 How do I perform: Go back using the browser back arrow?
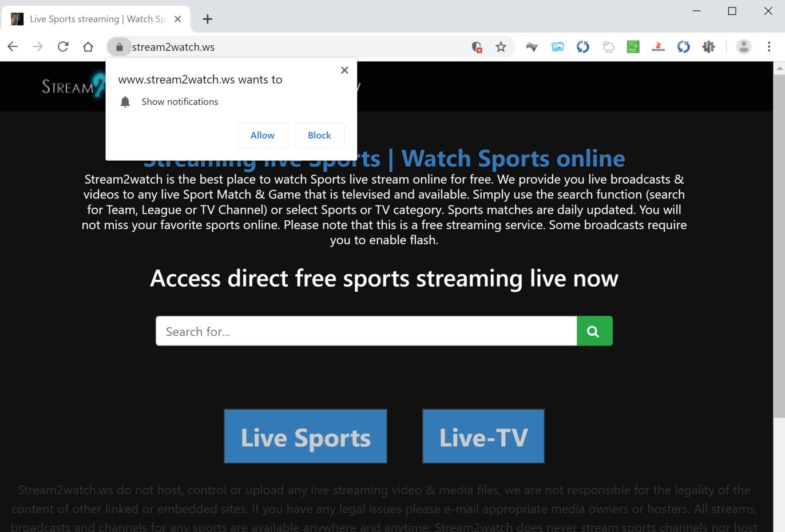pyautogui.click(x=13, y=47)
